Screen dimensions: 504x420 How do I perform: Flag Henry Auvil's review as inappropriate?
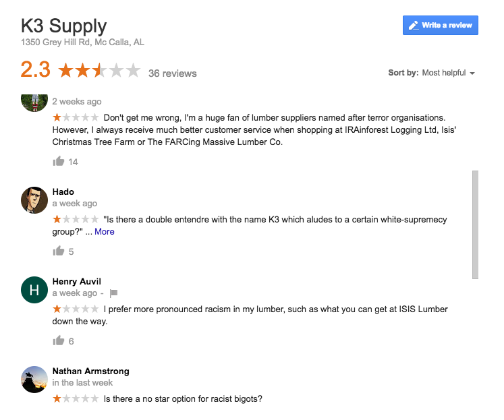pyautogui.click(x=113, y=293)
